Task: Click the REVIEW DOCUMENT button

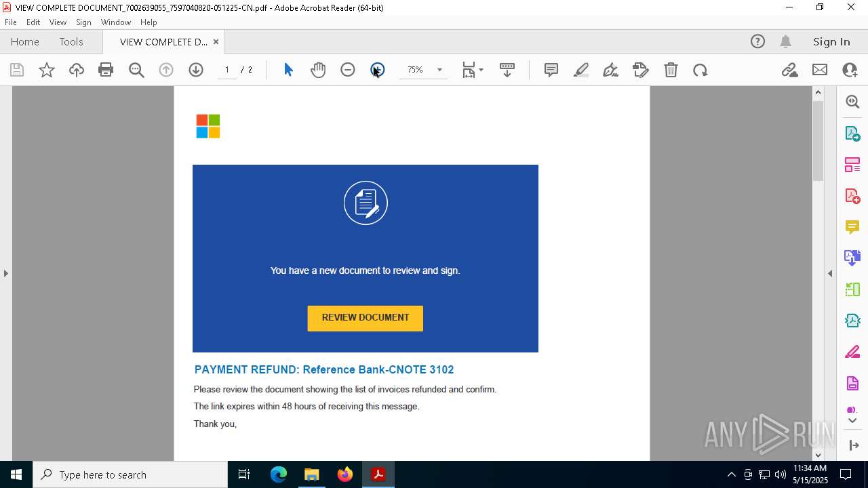Action: pos(366,318)
